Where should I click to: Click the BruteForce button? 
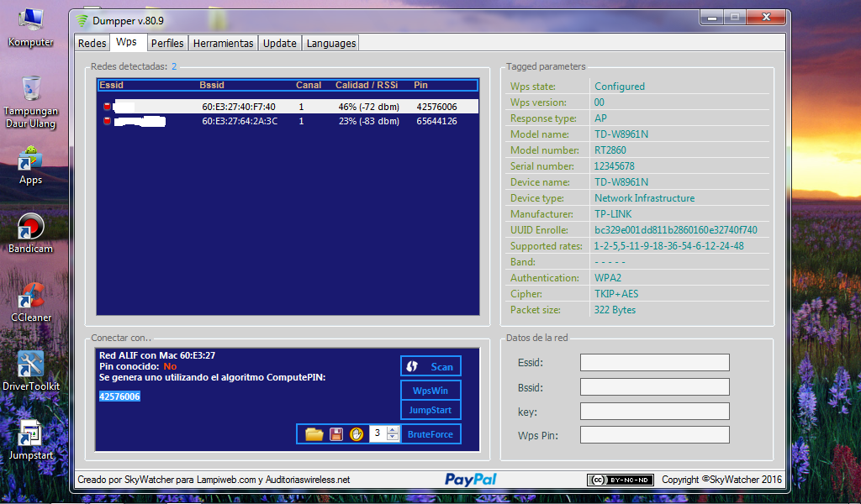coord(430,433)
